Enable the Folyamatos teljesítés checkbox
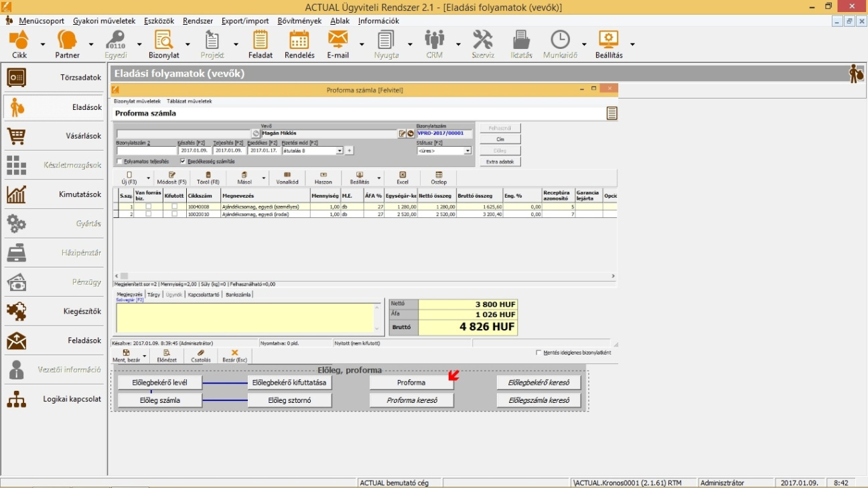868x488 pixels. point(119,162)
